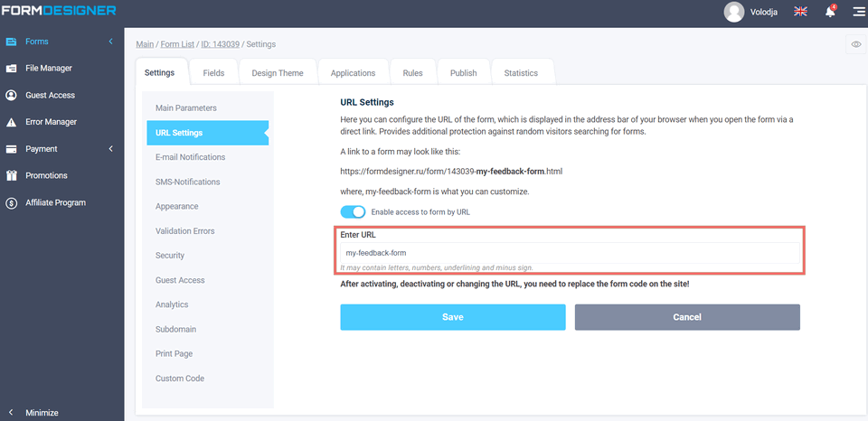Screen dimensions: 868x421
Task: Open the hamburger menu icon
Action: tap(858, 12)
